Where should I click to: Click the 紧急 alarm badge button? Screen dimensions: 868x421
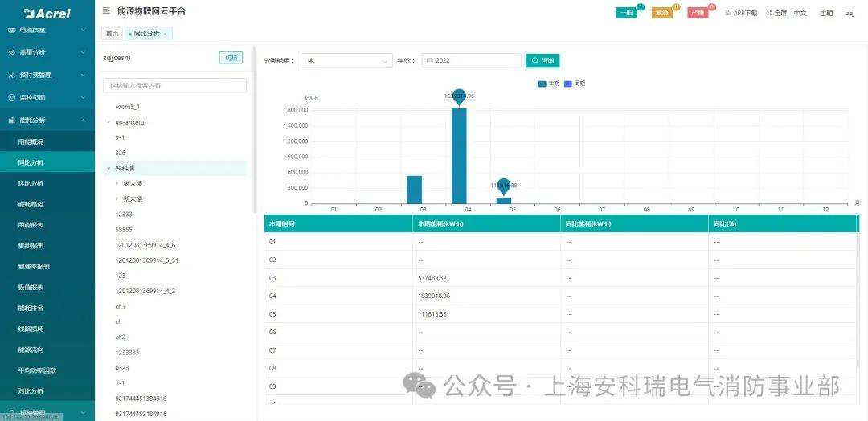(662, 14)
